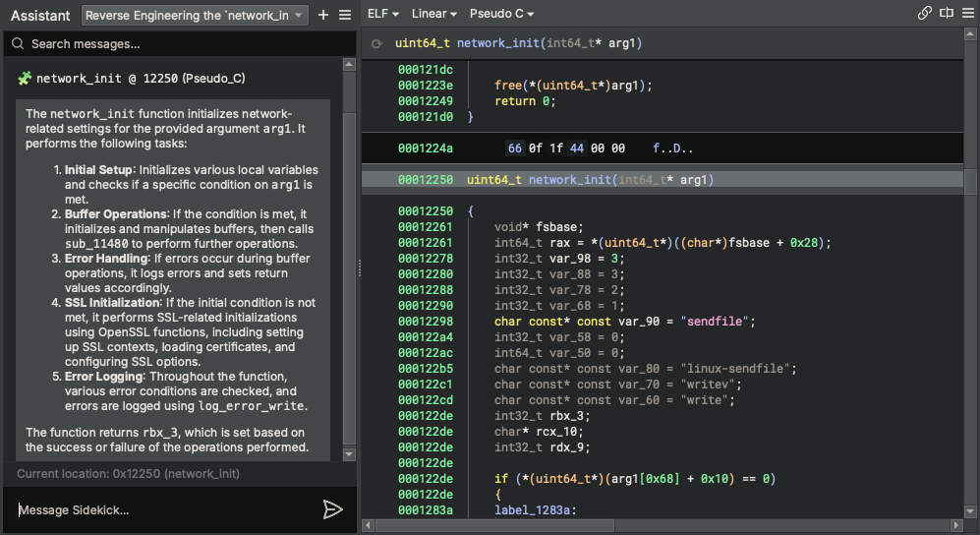
Task: Click the chat panel vertical scrollbar thumb
Action: (x=349, y=278)
